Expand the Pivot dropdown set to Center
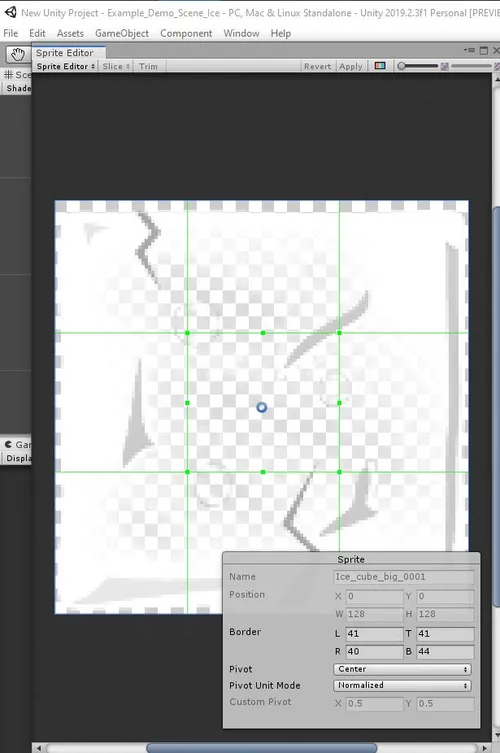Screen dimensions: 500x753 (402, 669)
